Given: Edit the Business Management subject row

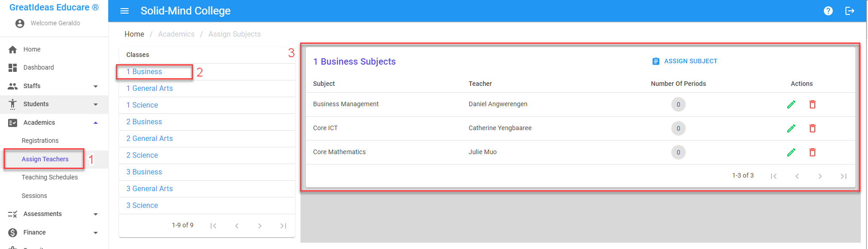Looking at the screenshot, I should pyautogui.click(x=791, y=104).
